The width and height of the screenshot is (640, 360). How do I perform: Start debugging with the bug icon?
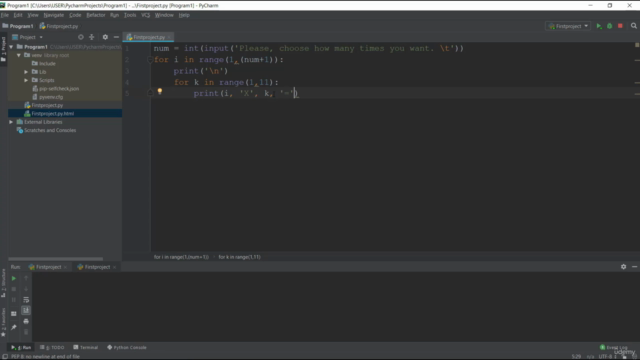(x=609, y=26)
